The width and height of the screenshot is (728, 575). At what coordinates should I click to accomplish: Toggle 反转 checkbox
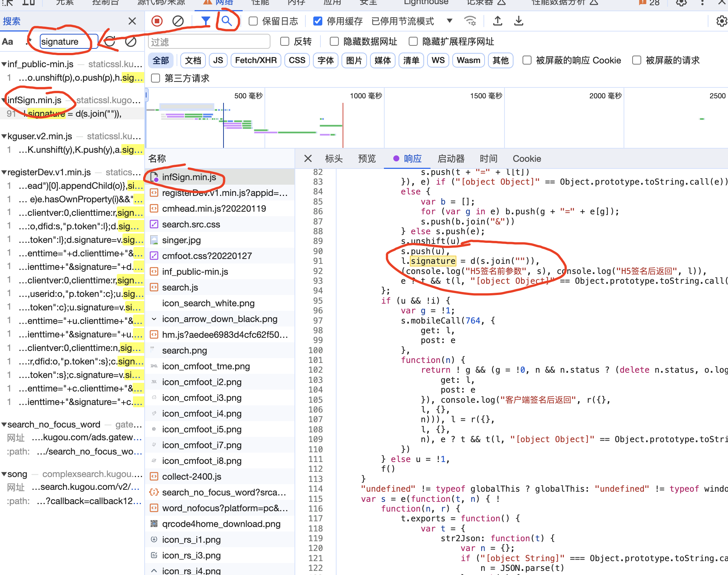click(x=285, y=41)
